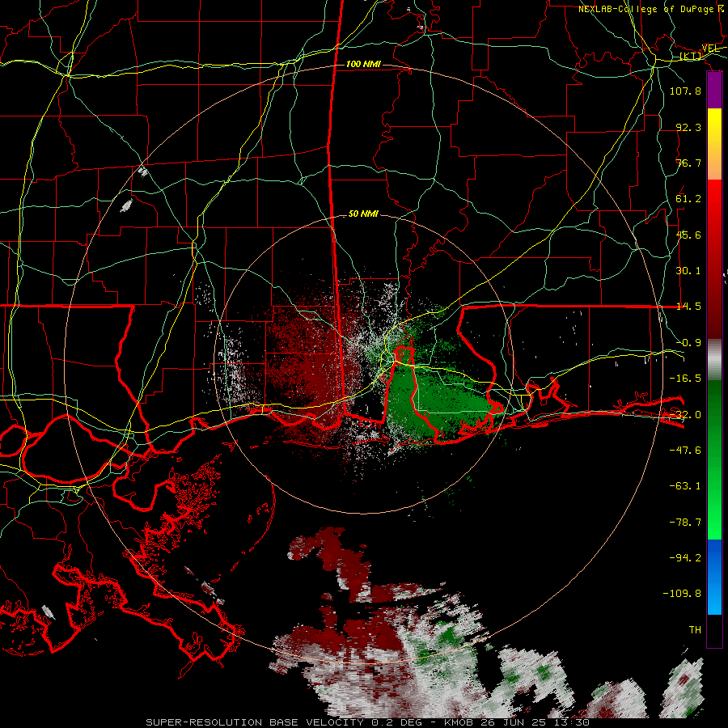
Task: Click the 14.5 velocity scale value
Action: pyautogui.click(x=688, y=307)
